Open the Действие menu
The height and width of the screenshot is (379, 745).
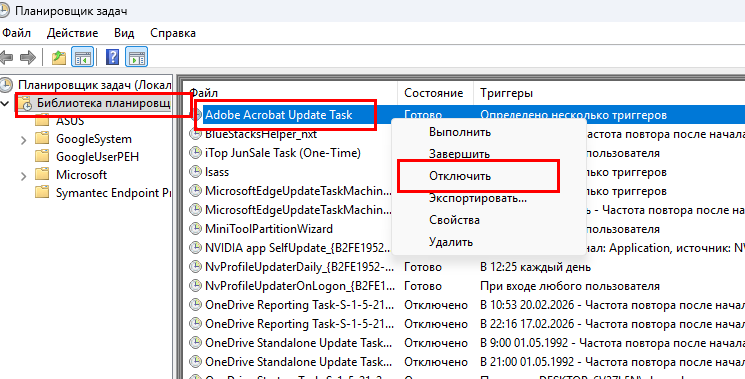(x=72, y=33)
